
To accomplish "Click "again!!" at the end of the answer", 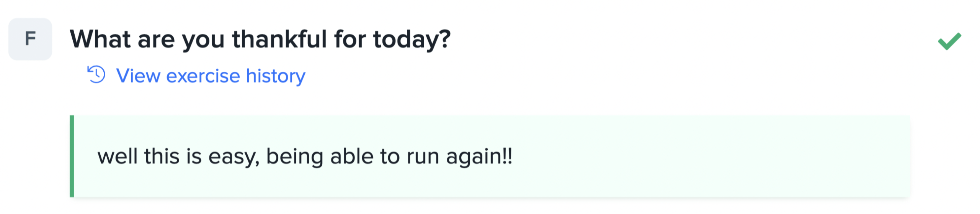I will point(479,156).
